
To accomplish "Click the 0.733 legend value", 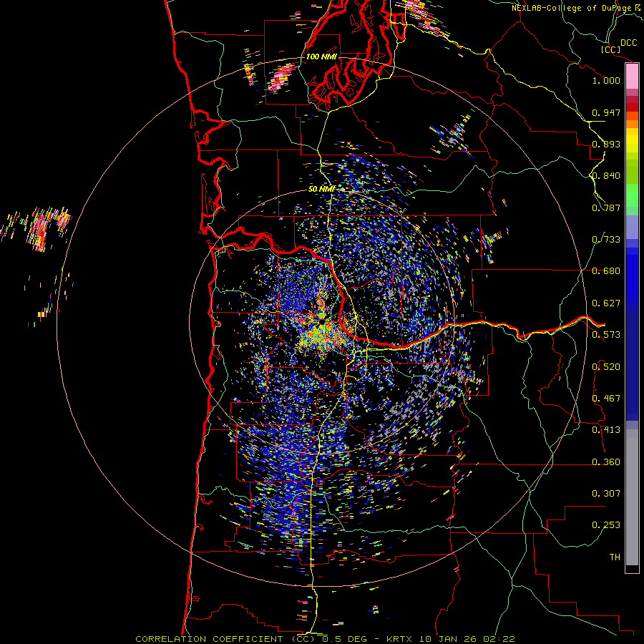I will pyautogui.click(x=606, y=240).
